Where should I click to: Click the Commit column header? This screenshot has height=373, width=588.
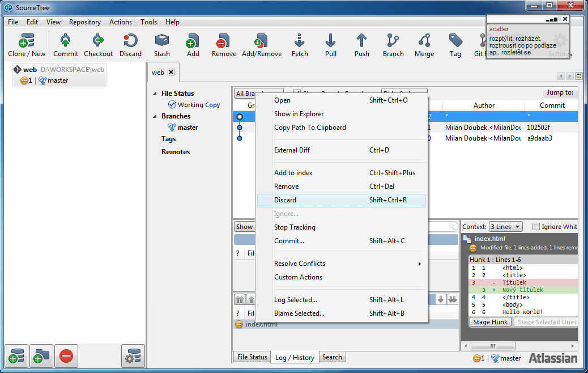552,105
